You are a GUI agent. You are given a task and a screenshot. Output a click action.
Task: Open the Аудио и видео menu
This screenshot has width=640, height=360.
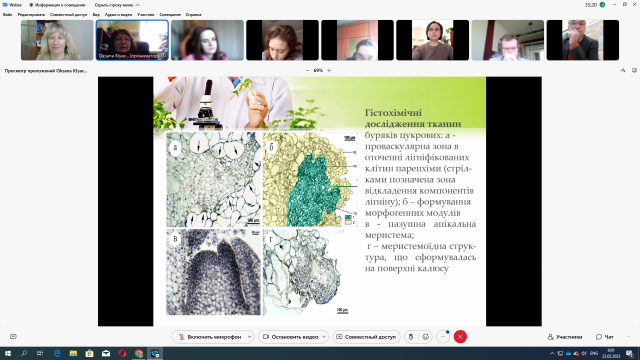[118, 15]
